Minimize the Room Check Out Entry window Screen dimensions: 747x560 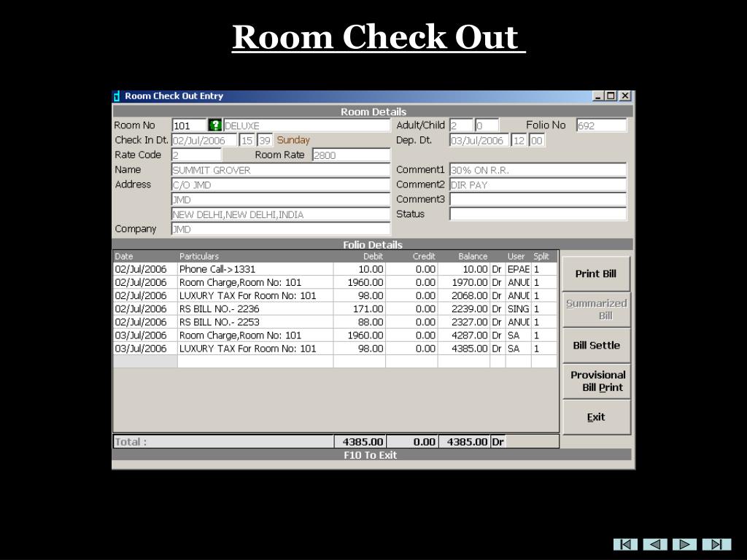click(598, 96)
